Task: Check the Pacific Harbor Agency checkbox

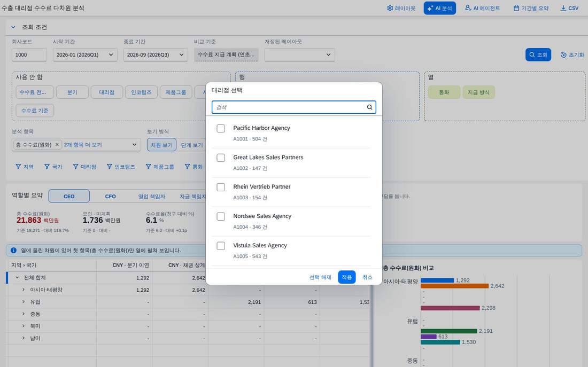Action: point(221,129)
